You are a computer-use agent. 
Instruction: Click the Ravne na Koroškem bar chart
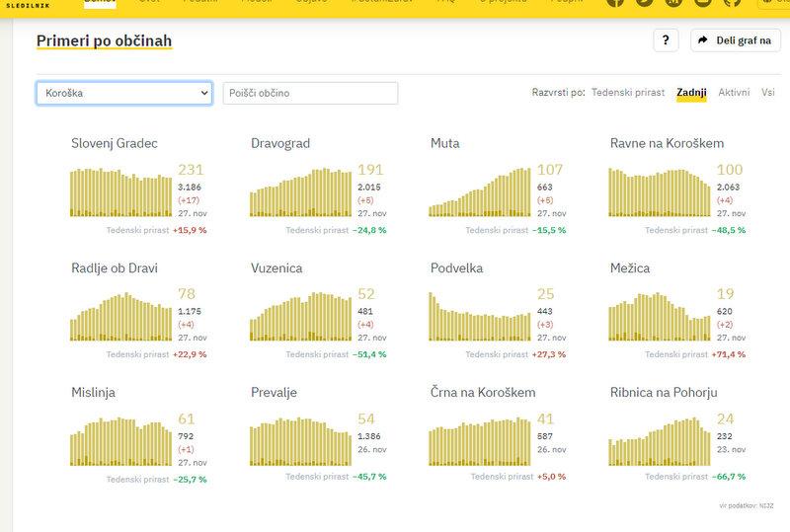[x=659, y=191]
